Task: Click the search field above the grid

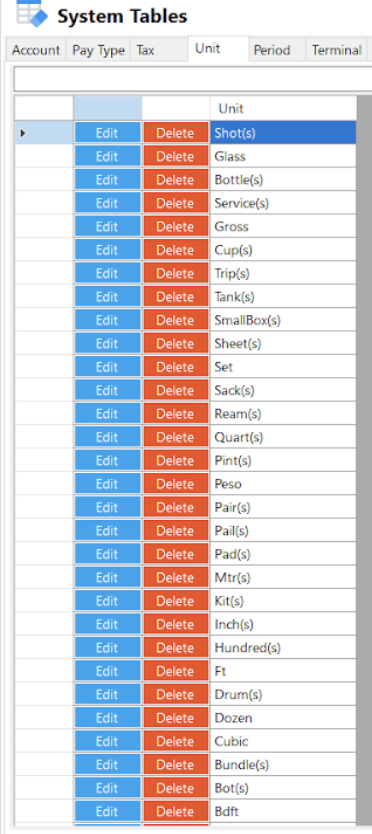Action: [193, 80]
